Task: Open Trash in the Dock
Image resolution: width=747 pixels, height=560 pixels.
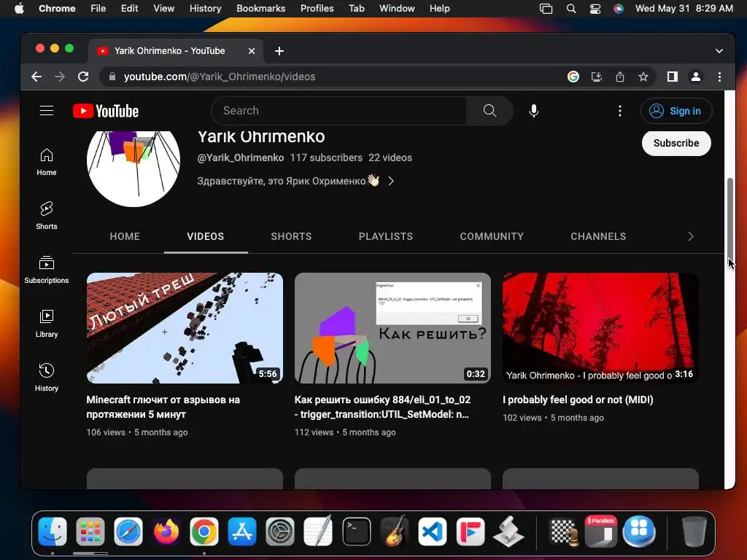Action: [694, 532]
